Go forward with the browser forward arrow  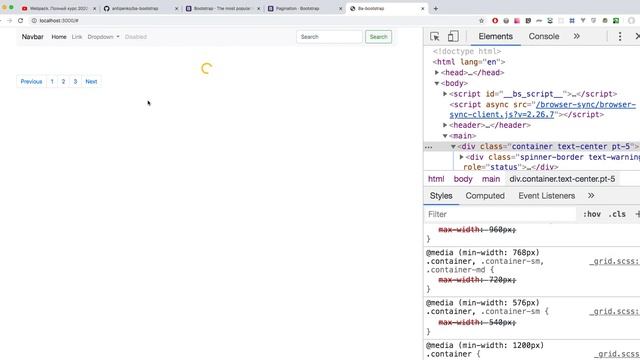(9, 20)
